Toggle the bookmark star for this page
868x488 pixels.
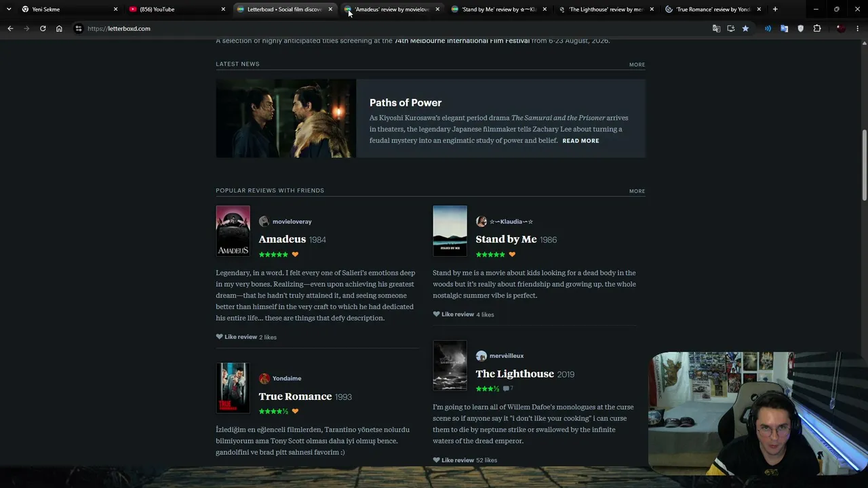pyautogui.click(x=745, y=28)
